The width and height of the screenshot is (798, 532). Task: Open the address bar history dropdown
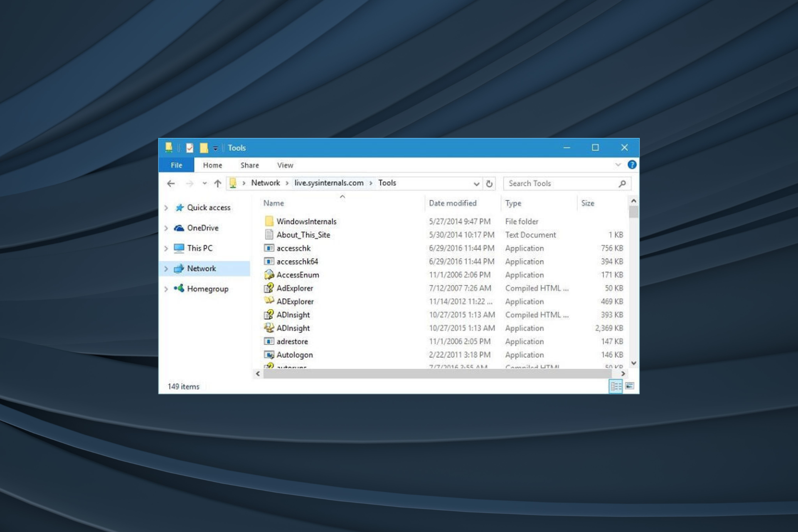click(x=476, y=184)
